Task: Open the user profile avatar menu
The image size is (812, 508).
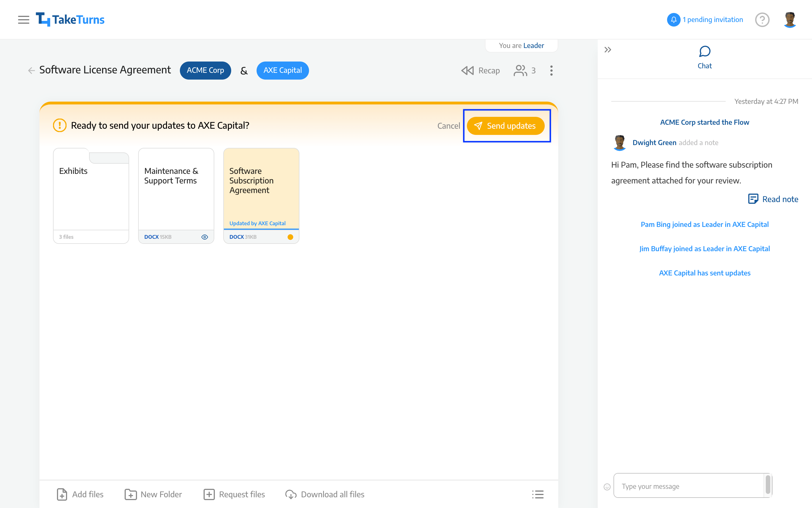Action: (x=790, y=19)
